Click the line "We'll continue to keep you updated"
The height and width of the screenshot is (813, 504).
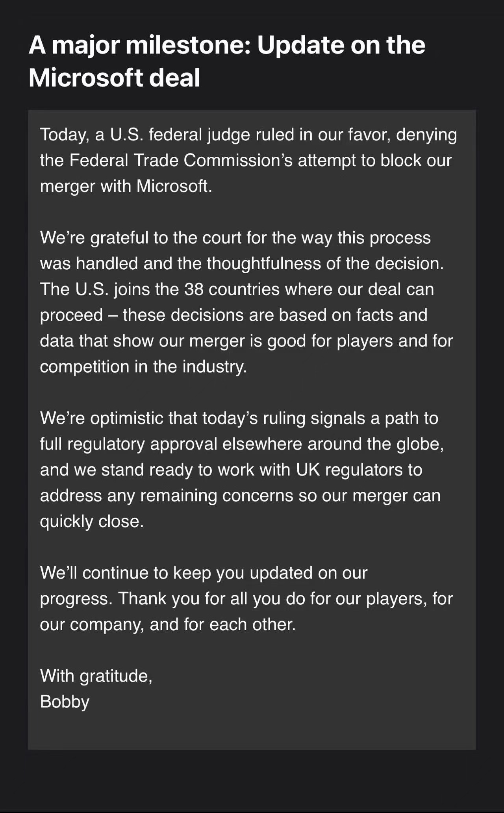pos(203,573)
